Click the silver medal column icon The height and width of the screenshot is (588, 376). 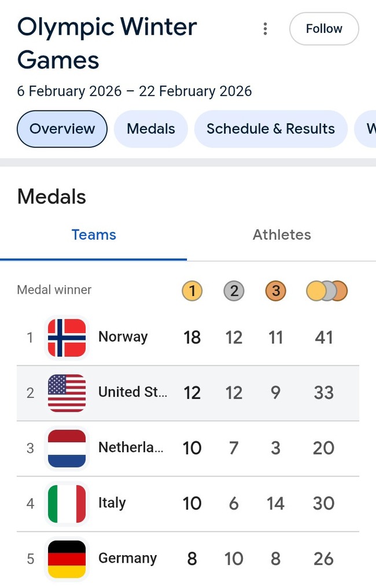pyautogui.click(x=234, y=291)
